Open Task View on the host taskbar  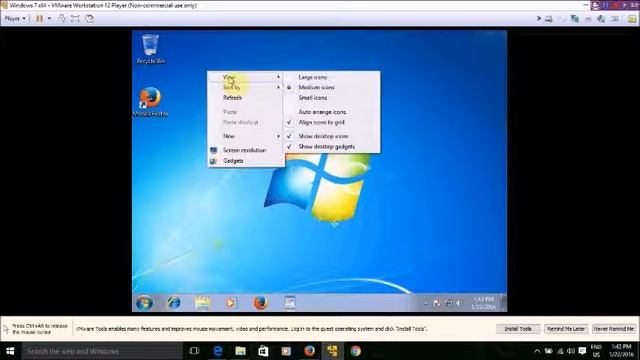point(194,351)
